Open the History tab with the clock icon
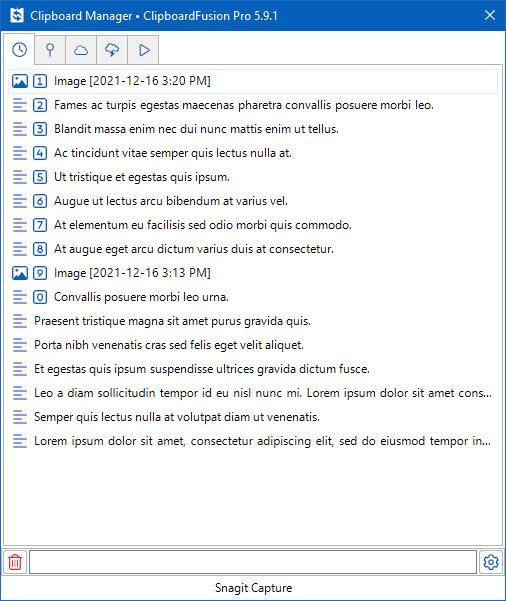The width and height of the screenshot is (506, 601). 19,49
